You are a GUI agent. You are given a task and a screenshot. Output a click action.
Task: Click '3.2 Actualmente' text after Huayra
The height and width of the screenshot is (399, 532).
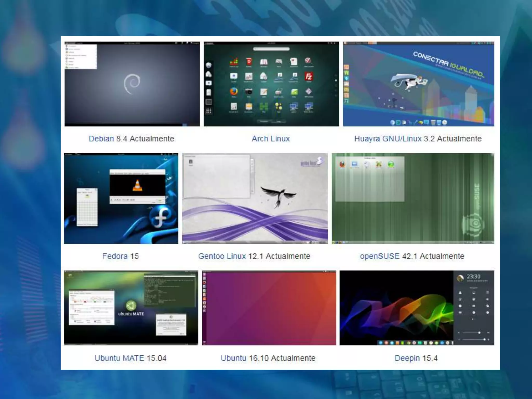pos(453,139)
